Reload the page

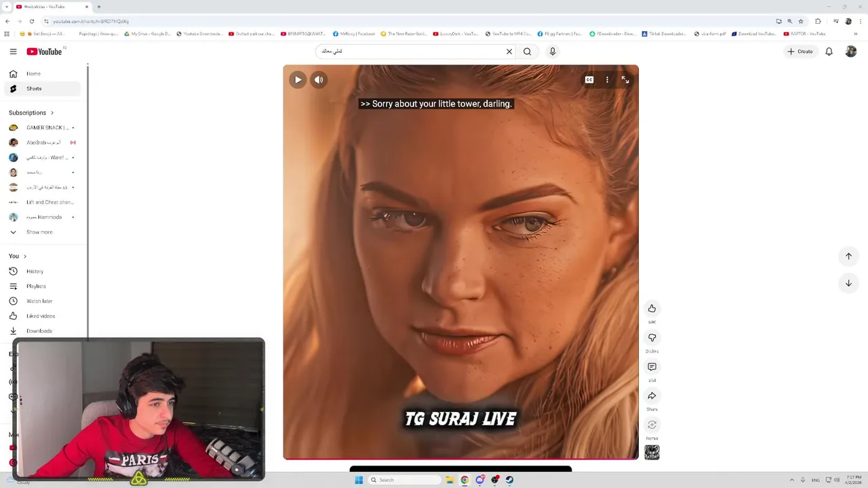click(32, 21)
